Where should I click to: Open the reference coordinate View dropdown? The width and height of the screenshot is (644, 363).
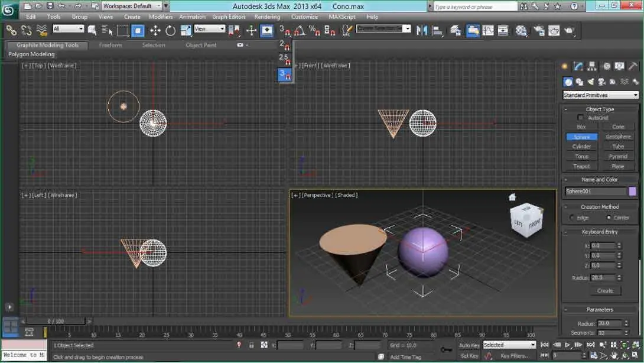pos(210,28)
